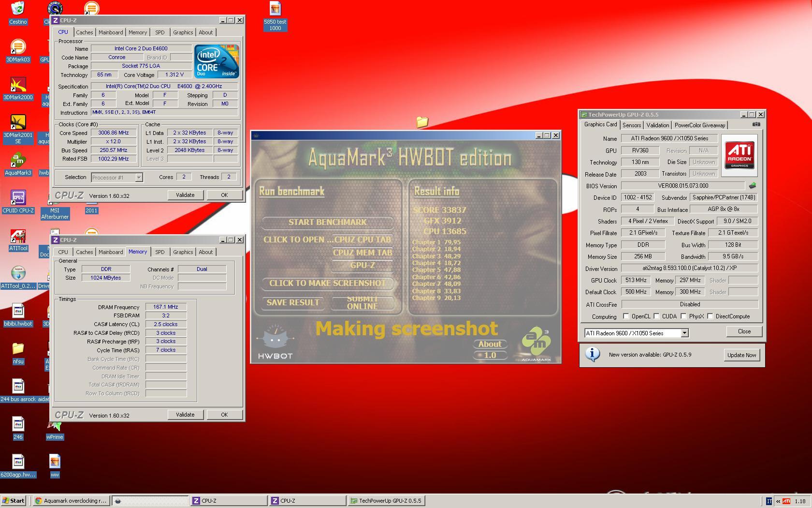Launch the CPUID CPU-Z desktop shortcut

coord(18,198)
